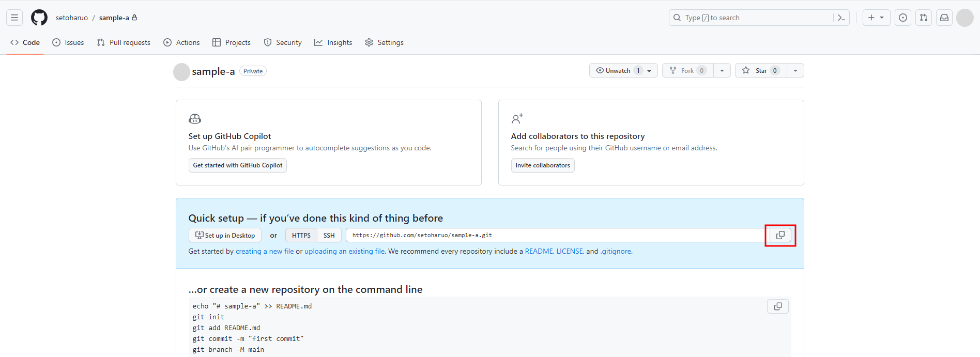This screenshot has width=980, height=357.
Task: Click the sample-a repository title
Action: coord(213,71)
